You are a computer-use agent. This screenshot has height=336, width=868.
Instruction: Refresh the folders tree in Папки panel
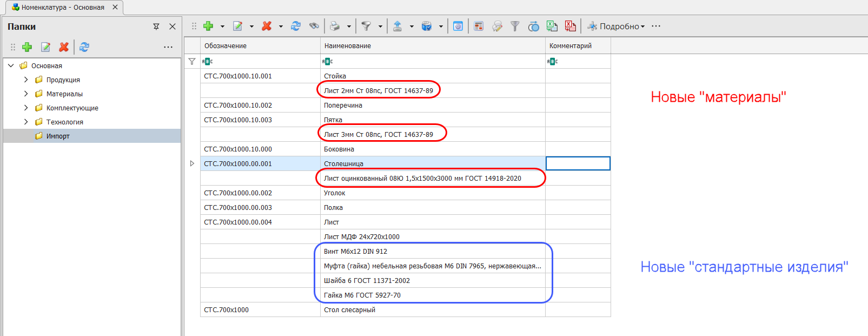[84, 47]
